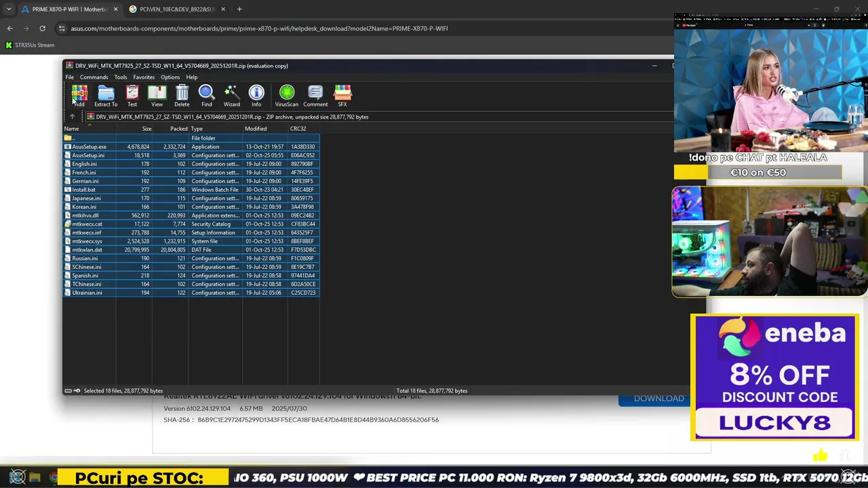Open the Tools menu
The height and width of the screenshot is (488, 868).
pos(120,77)
